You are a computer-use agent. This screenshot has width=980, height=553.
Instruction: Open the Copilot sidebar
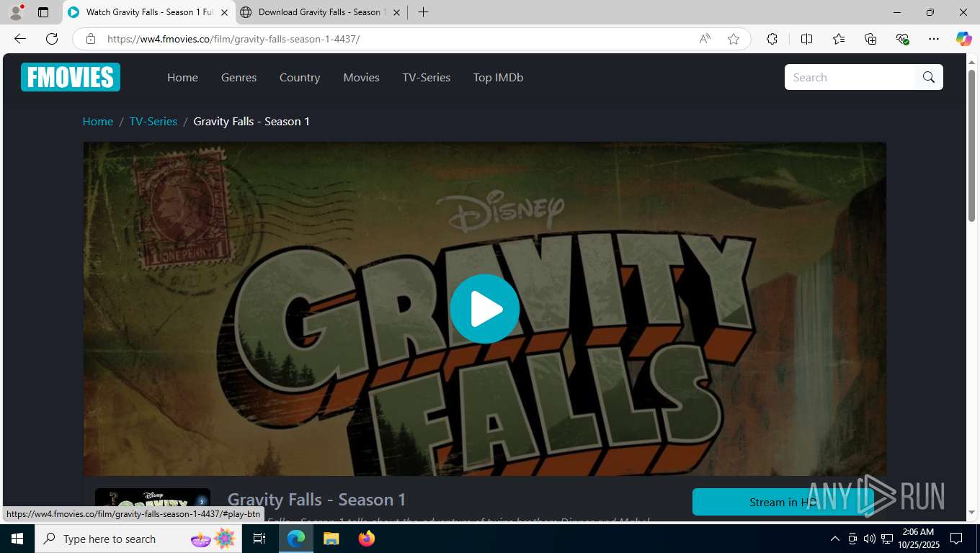[x=963, y=39]
